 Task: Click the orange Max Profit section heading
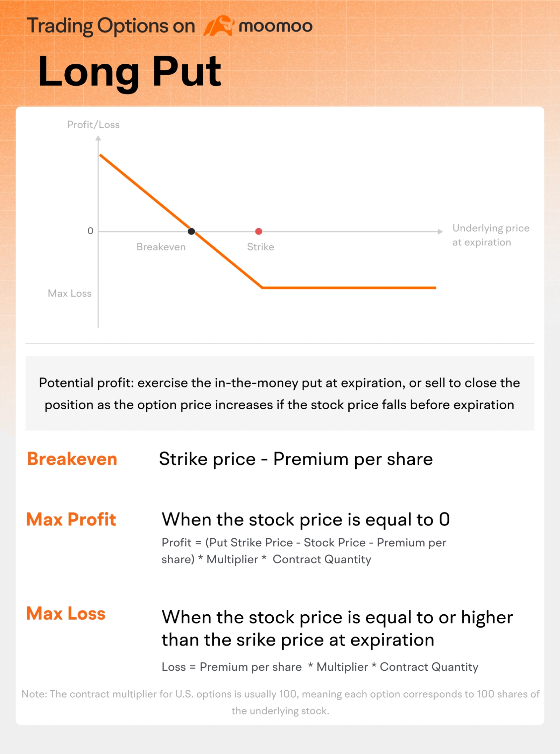pos(71,519)
